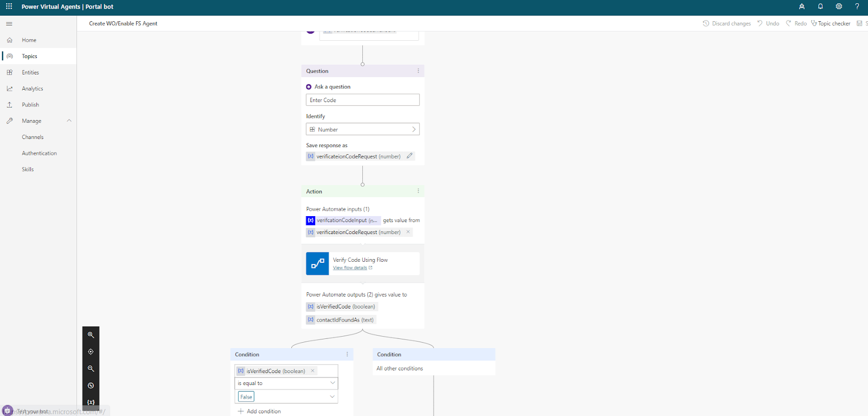The width and height of the screenshot is (868, 416).
Task: Open the Condition node options menu
Action: (x=347, y=354)
